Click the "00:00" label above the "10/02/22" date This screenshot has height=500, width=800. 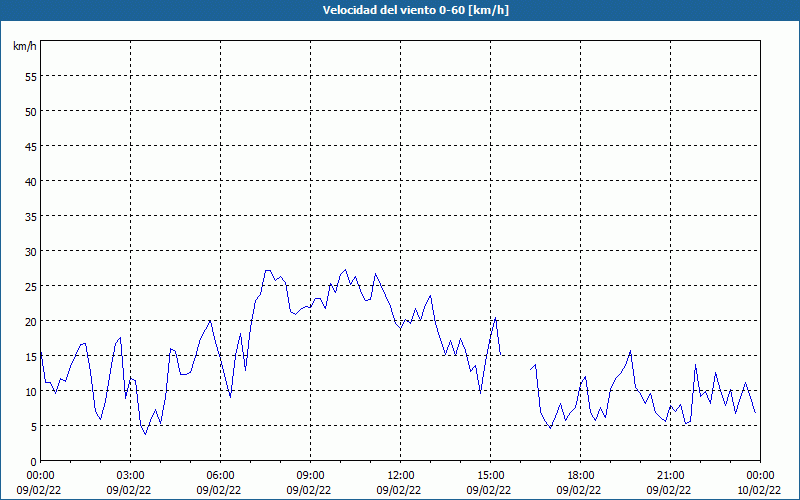coord(760,476)
